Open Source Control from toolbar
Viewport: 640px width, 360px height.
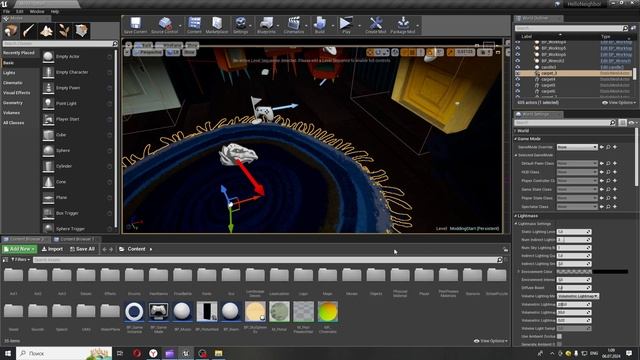164,23
